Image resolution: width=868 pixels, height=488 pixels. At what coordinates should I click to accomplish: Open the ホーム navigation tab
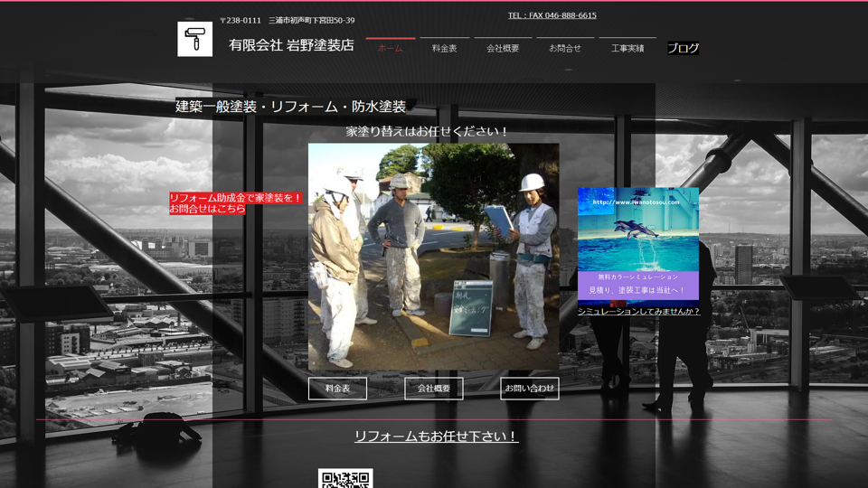(x=391, y=48)
